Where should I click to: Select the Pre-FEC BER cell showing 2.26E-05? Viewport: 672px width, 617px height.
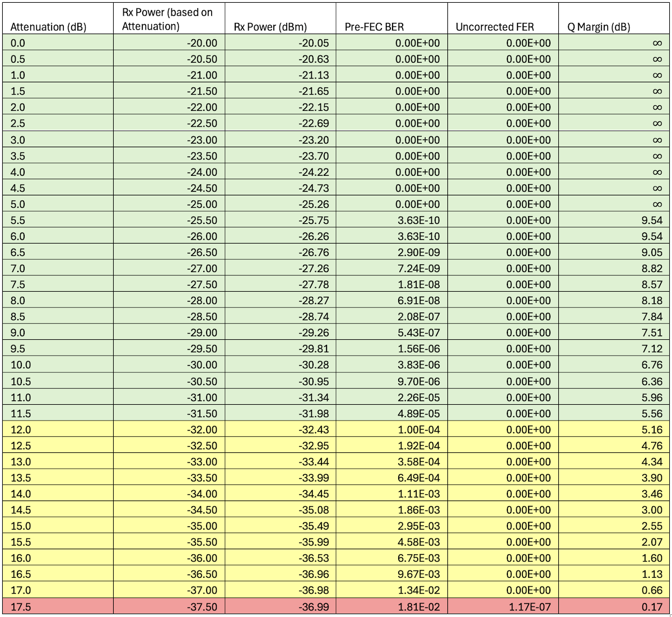click(392, 398)
